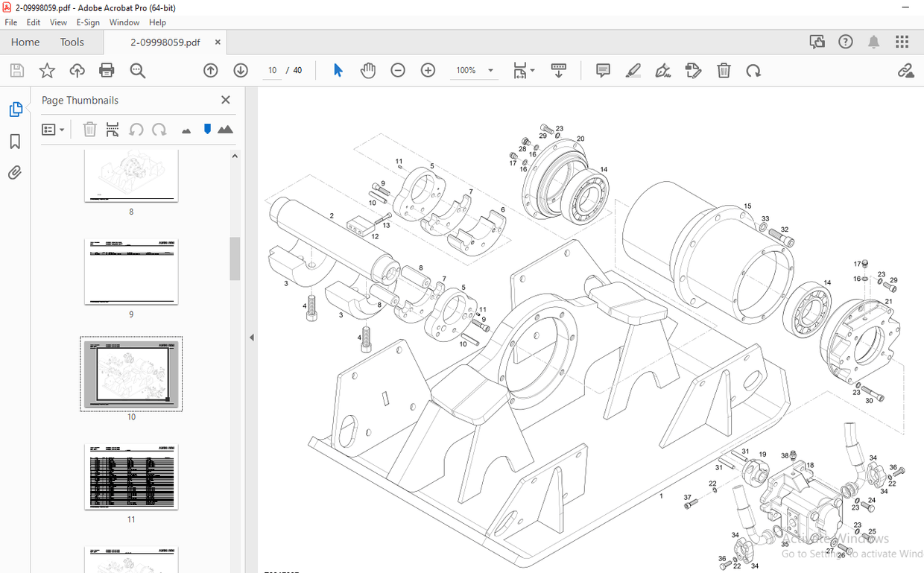Go to the Home tab
This screenshot has height=573, width=924.
click(x=25, y=42)
